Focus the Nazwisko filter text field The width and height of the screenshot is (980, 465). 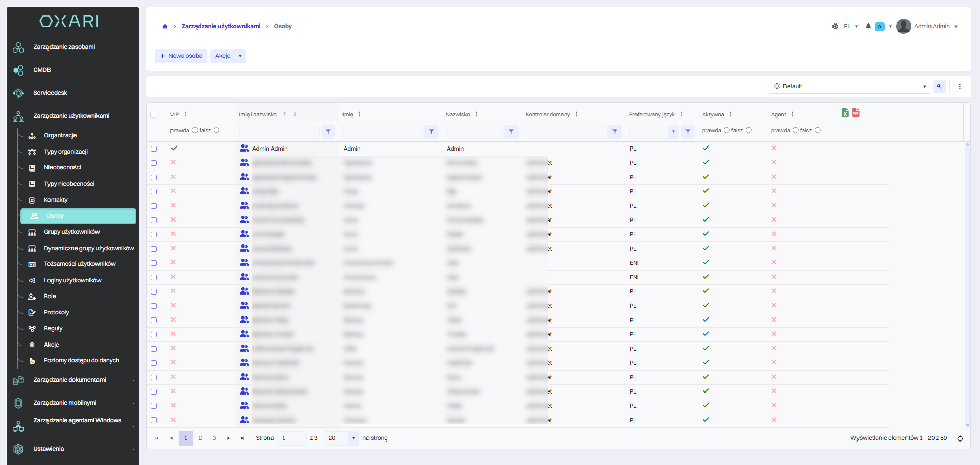(474, 132)
